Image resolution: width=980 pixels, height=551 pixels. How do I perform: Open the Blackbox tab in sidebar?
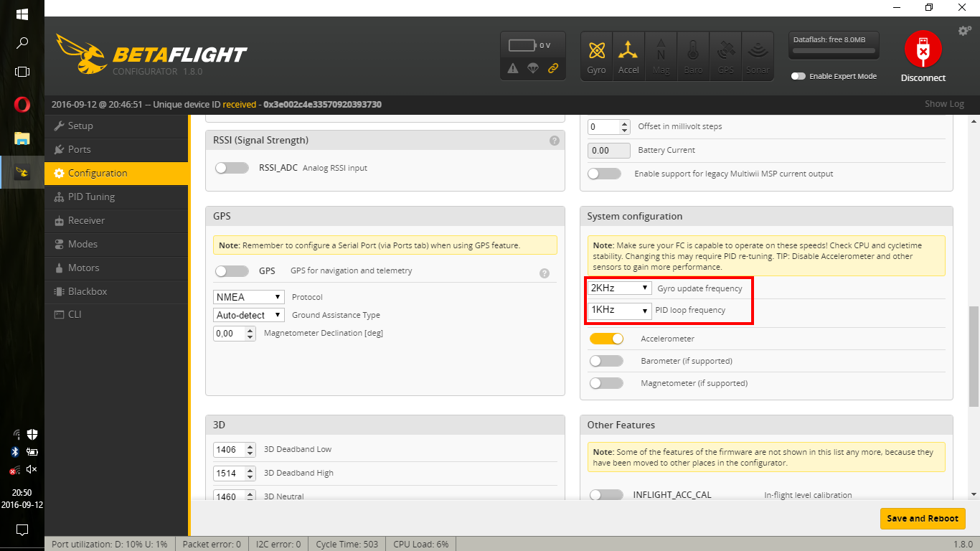click(x=87, y=291)
